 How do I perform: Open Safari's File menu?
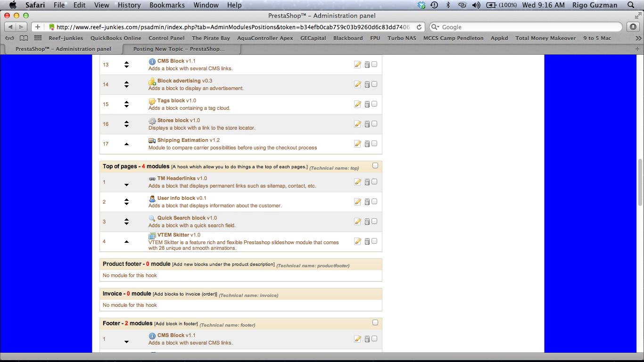pyautogui.click(x=59, y=5)
